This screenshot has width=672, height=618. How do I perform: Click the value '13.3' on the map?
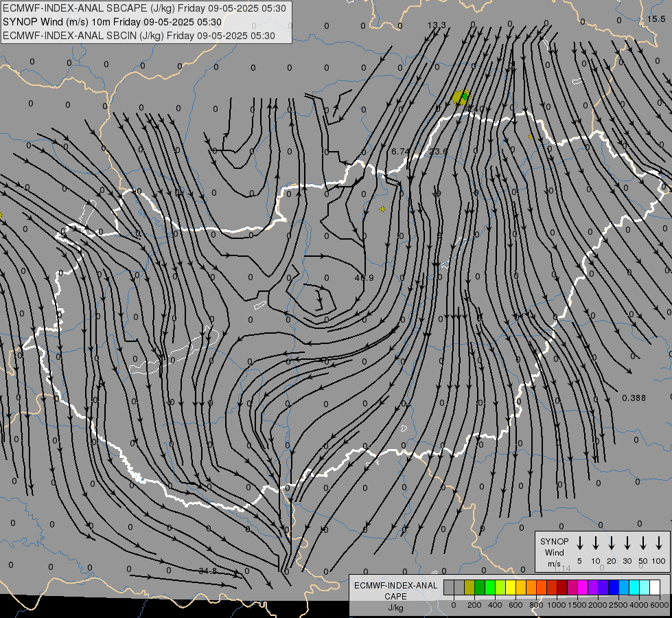pyautogui.click(x=437, y=25)
